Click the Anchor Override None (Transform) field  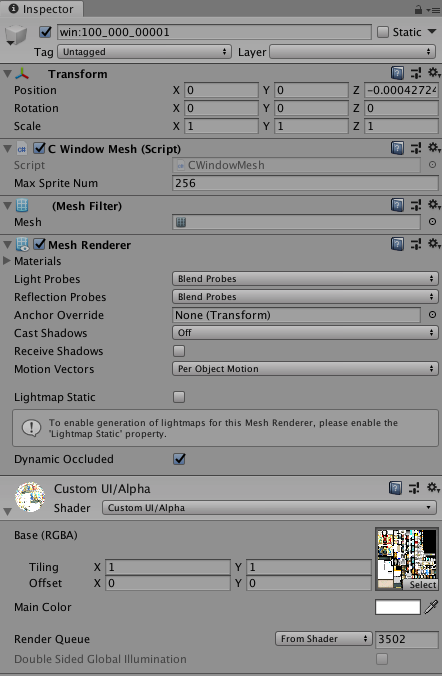click(296, 315)
